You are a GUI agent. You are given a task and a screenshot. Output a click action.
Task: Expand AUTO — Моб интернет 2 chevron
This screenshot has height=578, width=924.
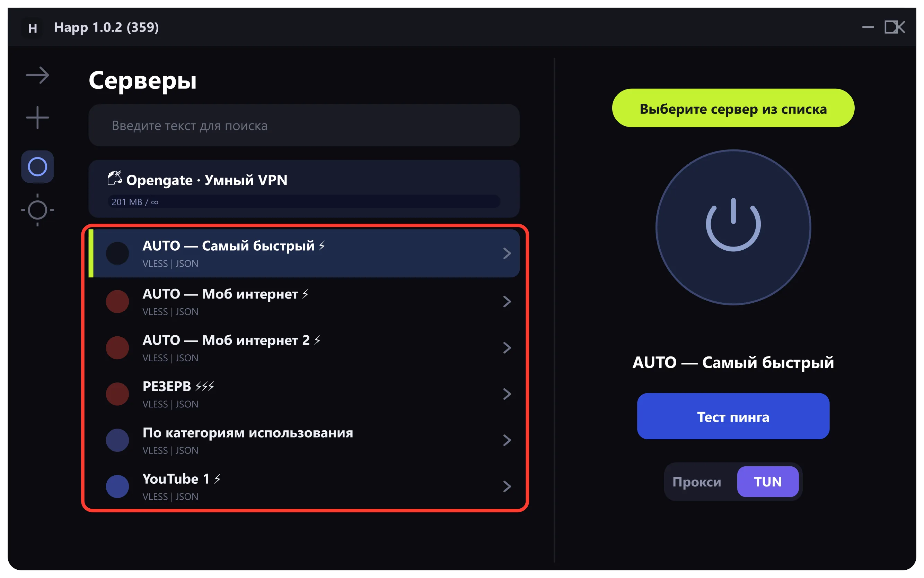point(507,348)
